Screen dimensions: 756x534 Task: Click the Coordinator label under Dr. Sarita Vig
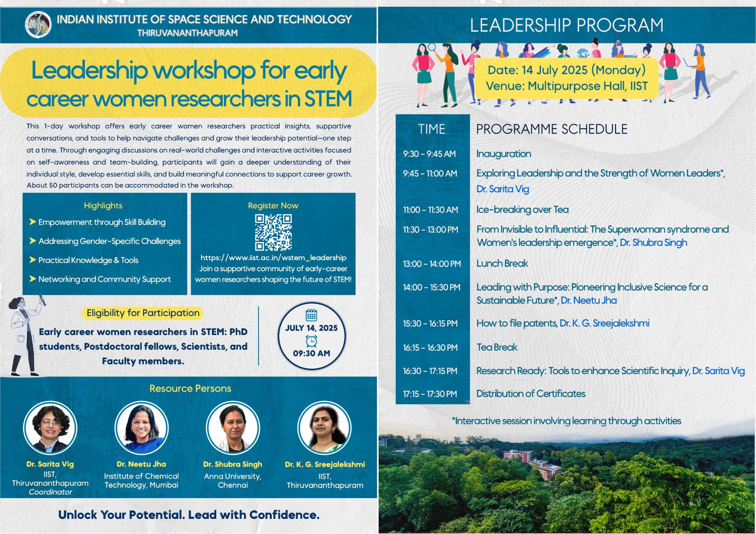click(x=50, y=492)
